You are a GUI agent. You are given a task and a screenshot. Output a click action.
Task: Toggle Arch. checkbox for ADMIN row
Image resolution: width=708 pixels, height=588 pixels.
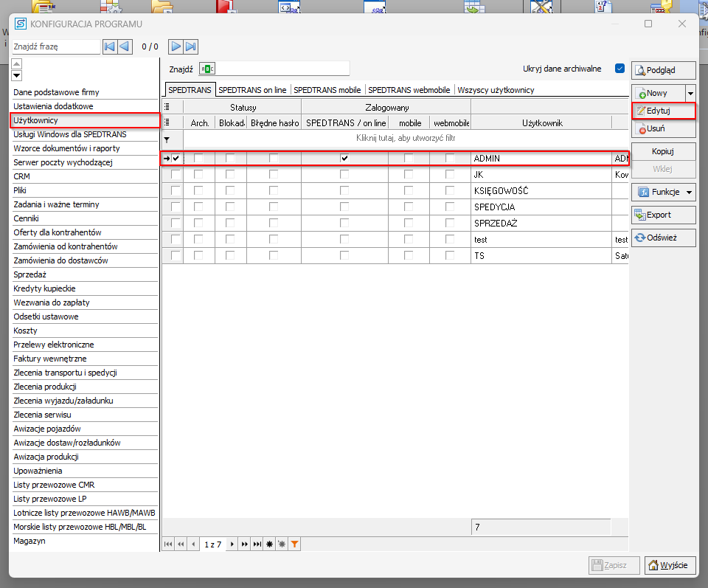pyautogui.click(x=198, y=158)
